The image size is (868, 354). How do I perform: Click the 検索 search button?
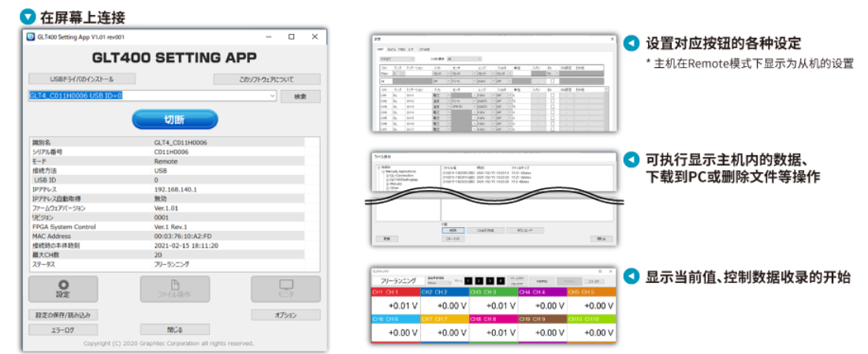click(300, 96)
